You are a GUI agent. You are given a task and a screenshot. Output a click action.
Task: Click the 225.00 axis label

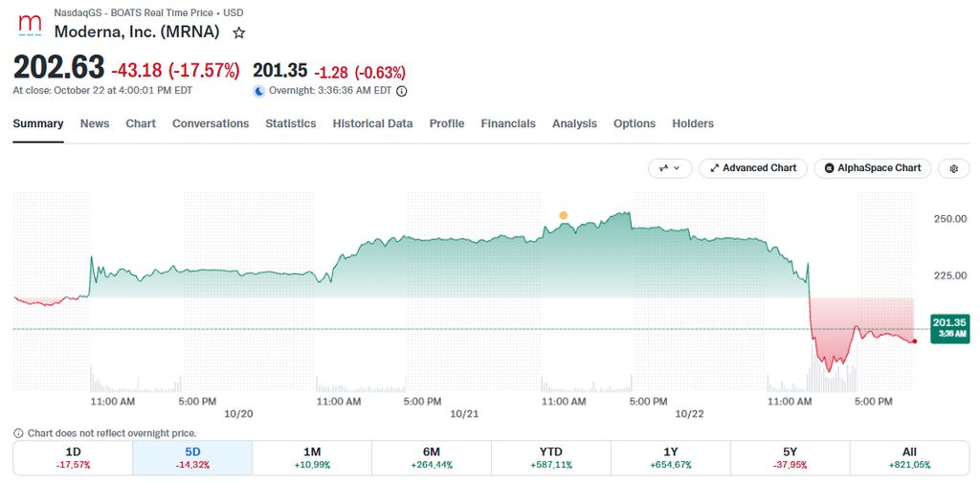click(x=950, y=274)
